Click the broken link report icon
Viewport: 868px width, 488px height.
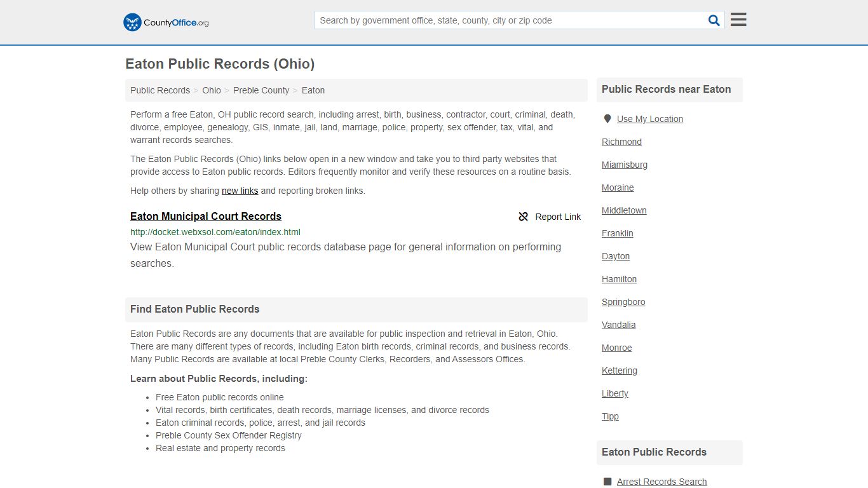(x=524, y=217)
